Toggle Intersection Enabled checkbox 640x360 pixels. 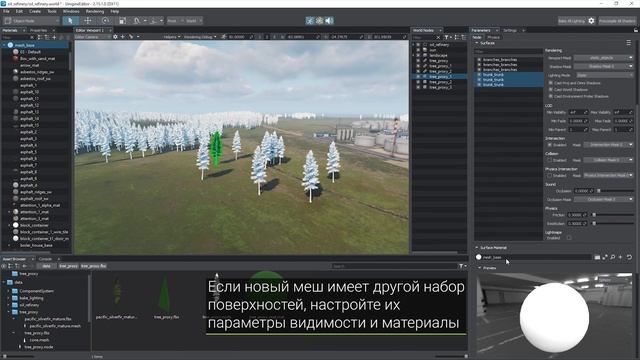550,145
